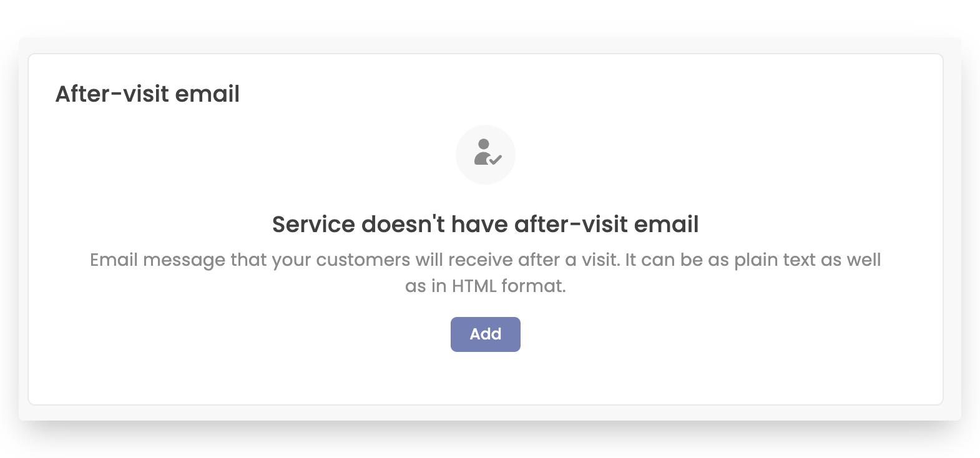The height and width of the screenshot is (458, 980).
Task: Select the "Service doesn't have after-visit email" heading
Action: [x=485, y=224]
